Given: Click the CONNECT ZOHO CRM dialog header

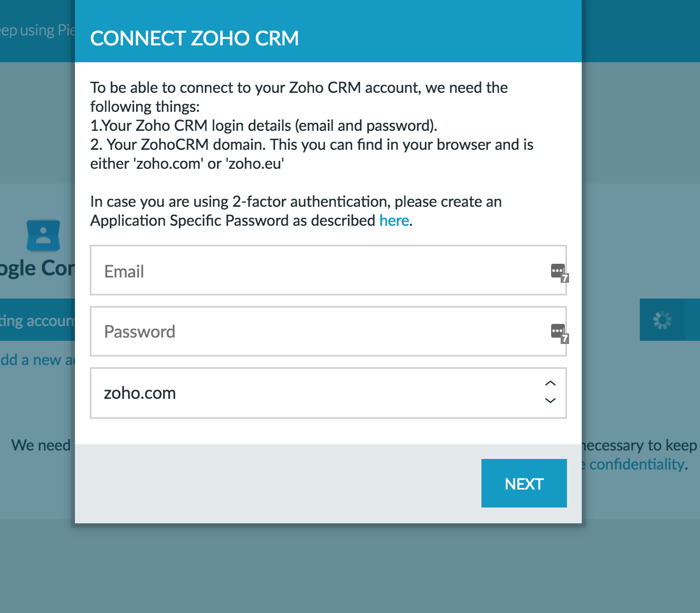Looking at the screenshot, I should [x=328, y=32].
